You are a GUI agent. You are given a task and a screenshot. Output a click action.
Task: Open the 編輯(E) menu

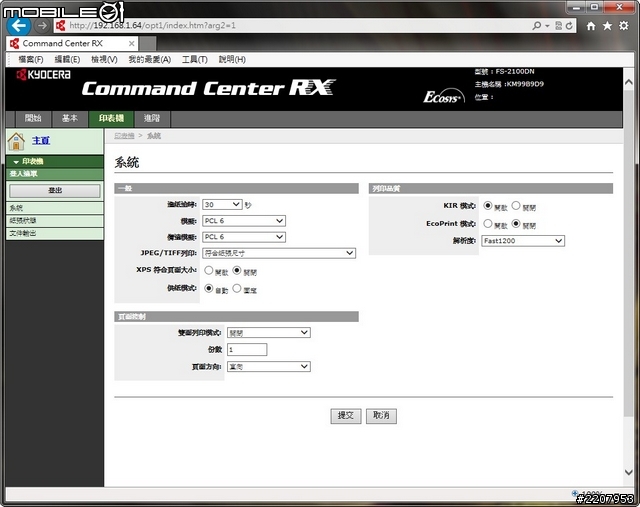pos(67,60)
